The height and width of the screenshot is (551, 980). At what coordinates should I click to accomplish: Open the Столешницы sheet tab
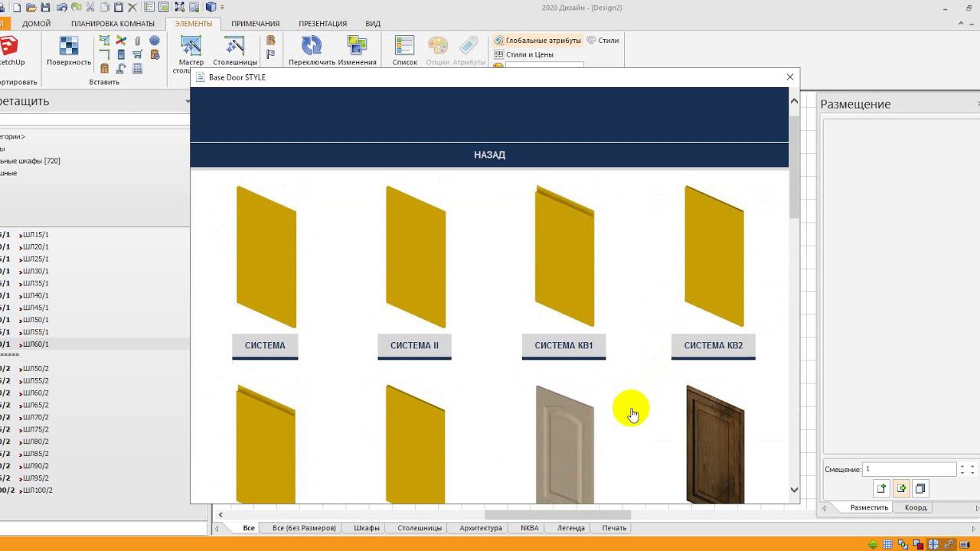420,528
